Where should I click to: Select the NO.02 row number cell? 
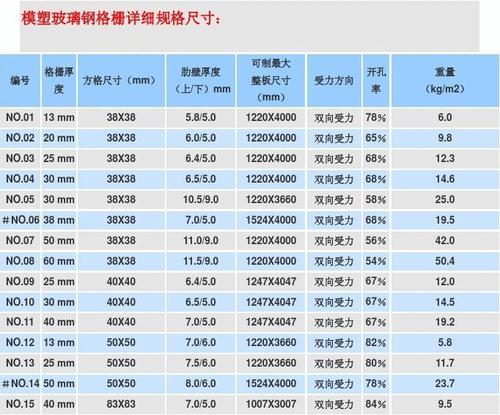tap(20, 138)
